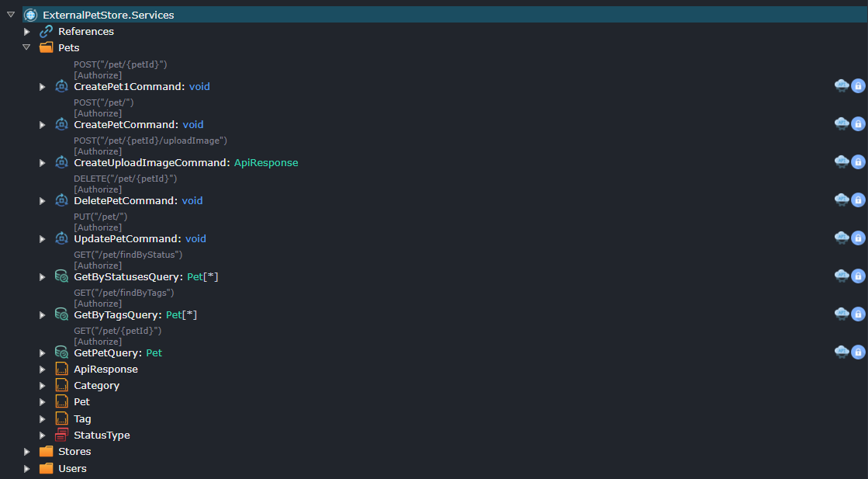This screenshot has width=868, height=479.
Task: Click the CreatePet1Command command icon
Action: point(61,86)
